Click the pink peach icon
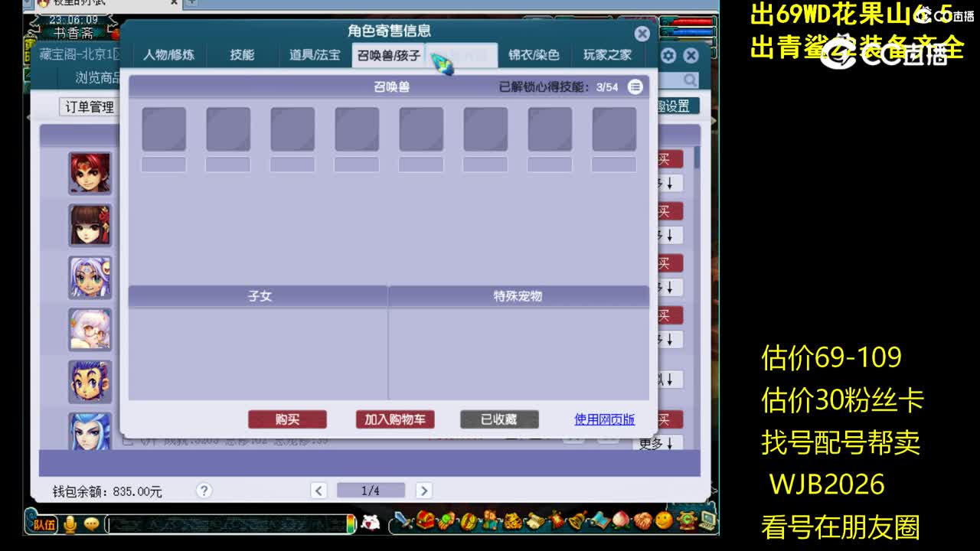 [621, 520]
